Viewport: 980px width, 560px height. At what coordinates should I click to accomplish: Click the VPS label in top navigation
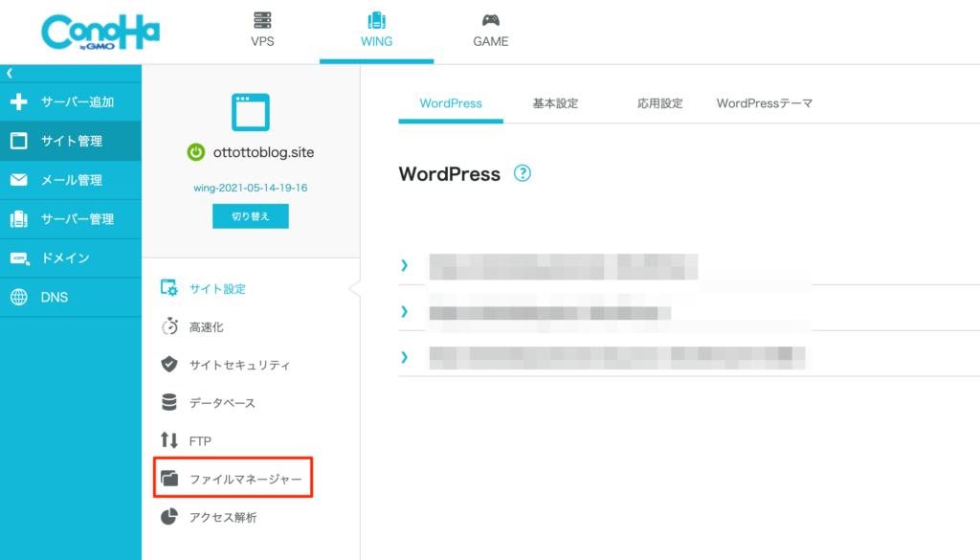tap(262, 41)
